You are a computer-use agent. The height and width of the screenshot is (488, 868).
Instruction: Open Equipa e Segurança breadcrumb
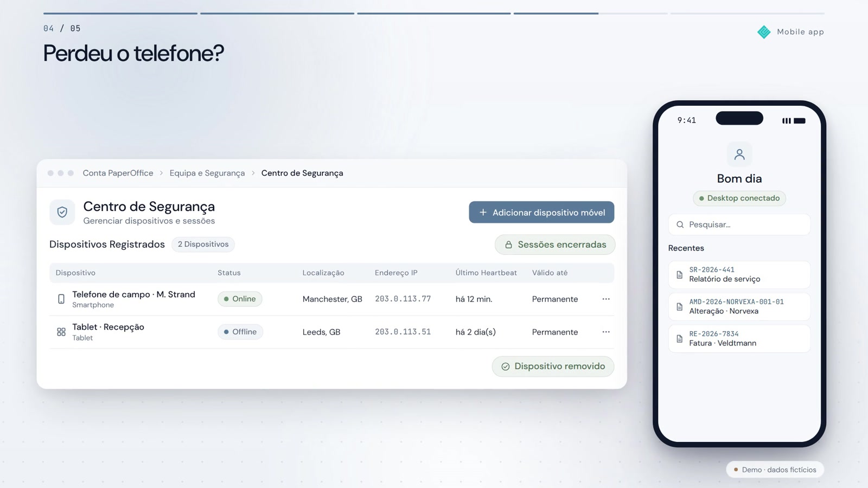pos(207,173)
